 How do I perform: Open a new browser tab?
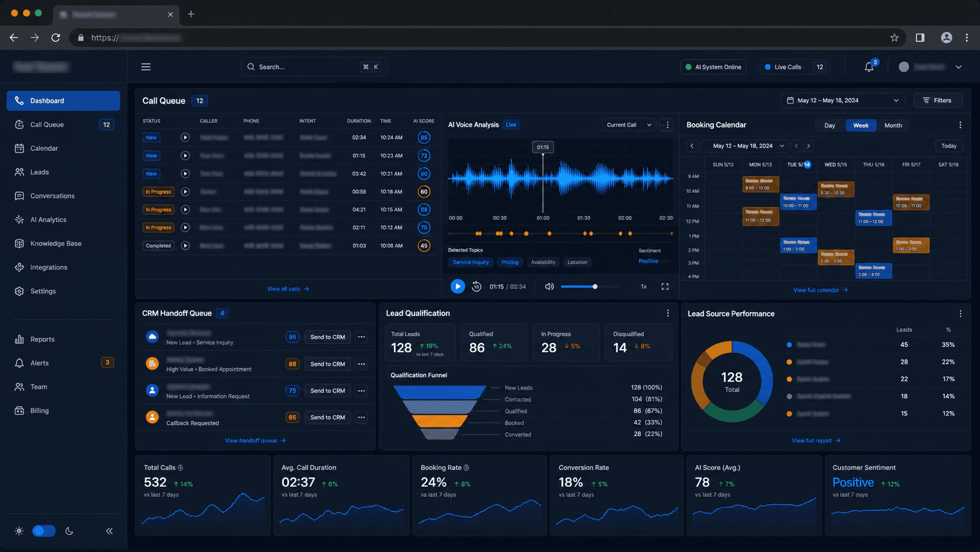click(x=191, y=14)
